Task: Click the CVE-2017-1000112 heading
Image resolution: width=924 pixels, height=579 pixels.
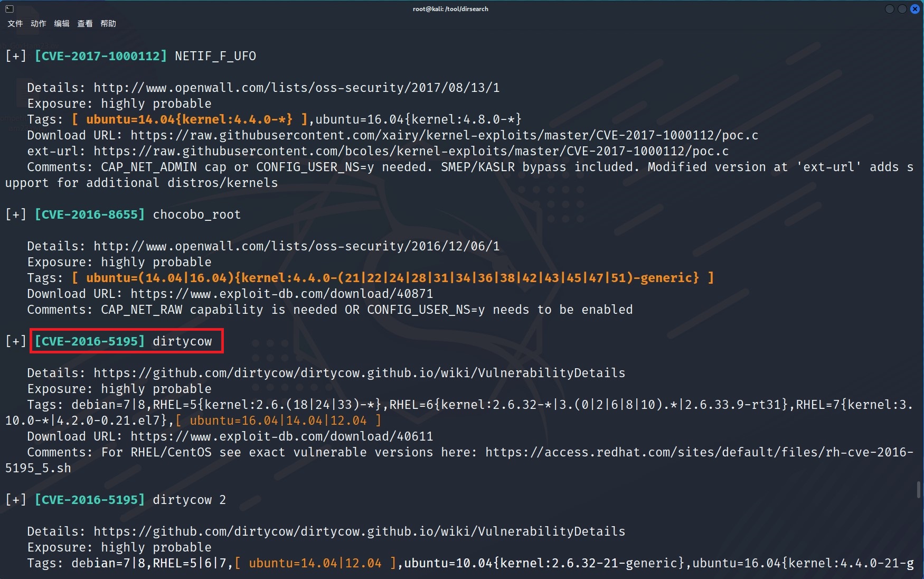Action: (x=101, y=56)
